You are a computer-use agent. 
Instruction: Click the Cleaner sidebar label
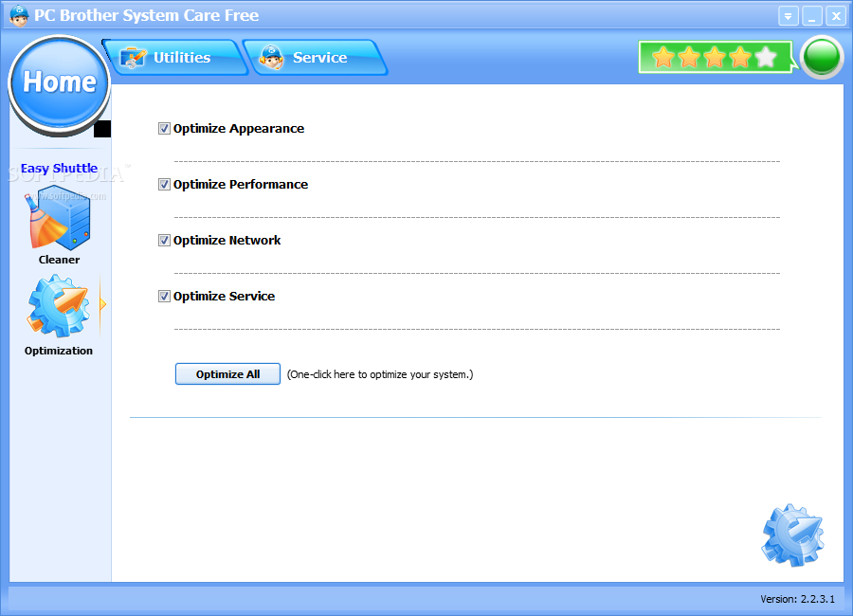click(x=59, y=260)
